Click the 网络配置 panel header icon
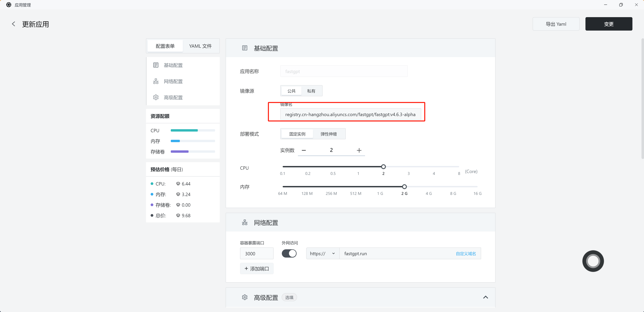Screen dimensions: 644x312 pyautogui.click(x=245, y=222)
